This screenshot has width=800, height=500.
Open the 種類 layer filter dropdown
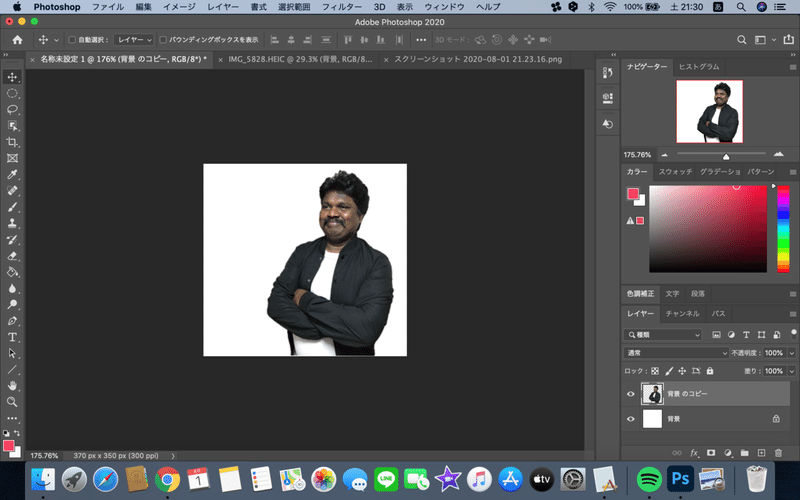pos(664,334)
